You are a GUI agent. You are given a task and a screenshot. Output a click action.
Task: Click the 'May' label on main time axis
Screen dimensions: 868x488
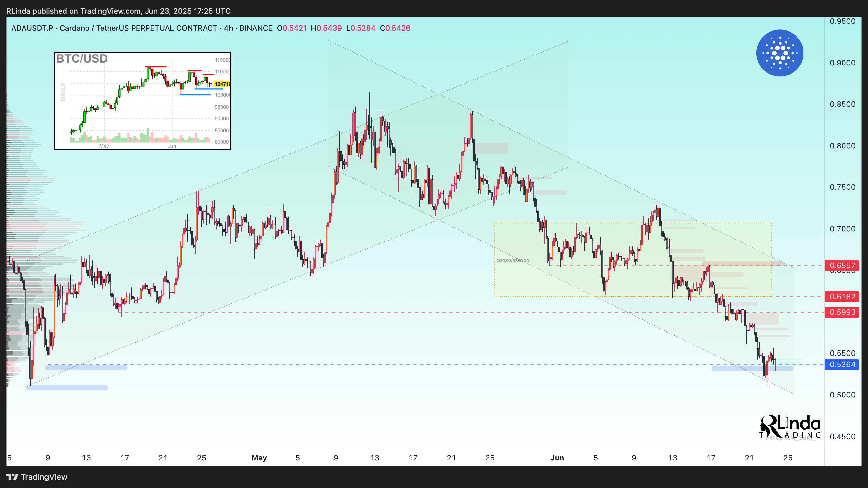pos(259,458)
